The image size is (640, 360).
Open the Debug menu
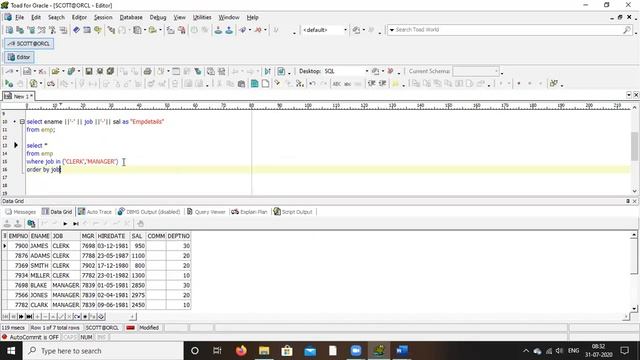(x=158, y=18)
